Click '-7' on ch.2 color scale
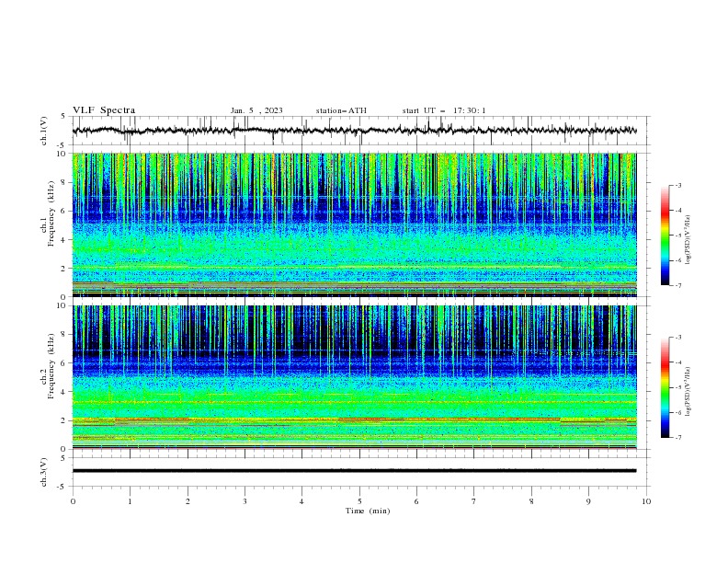728x563 pixels. [677, 438]
